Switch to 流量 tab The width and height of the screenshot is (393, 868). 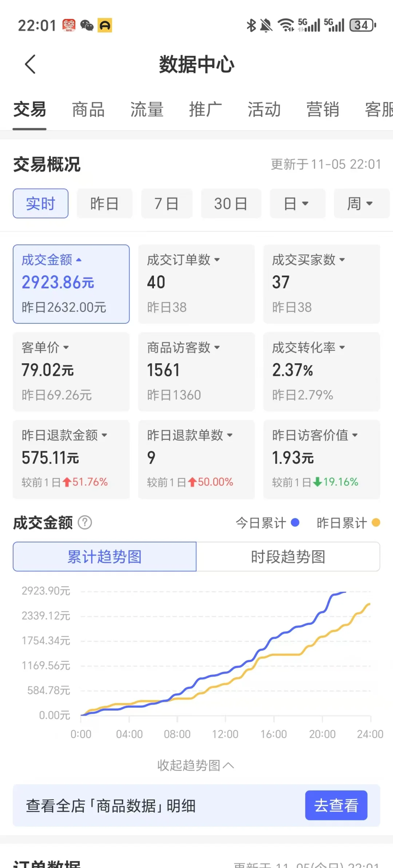click(x=147, y=109)
